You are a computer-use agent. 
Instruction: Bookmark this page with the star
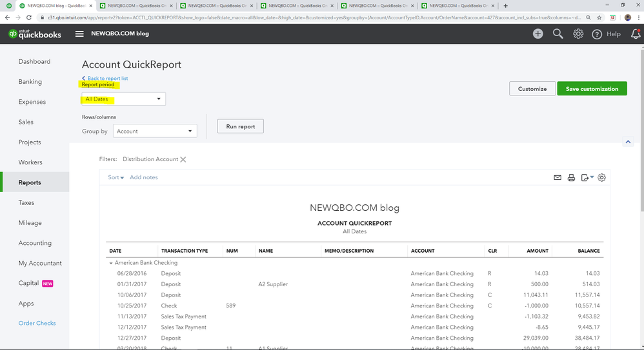click(x=599, y=17)
